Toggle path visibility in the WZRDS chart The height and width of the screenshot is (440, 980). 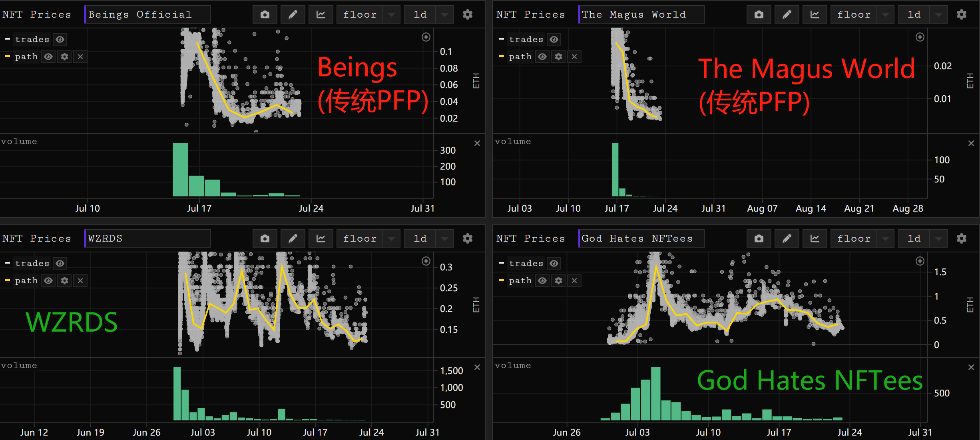[x=48, y=281]
